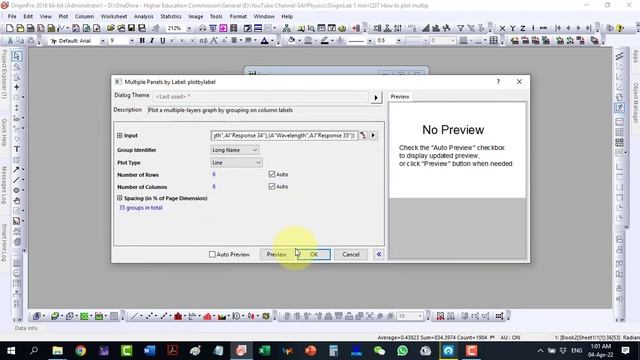The width and height of the screenshot is (640, 360).
Task: Click the line plot icon in bottom toolbar
Action: pos(134,316)
